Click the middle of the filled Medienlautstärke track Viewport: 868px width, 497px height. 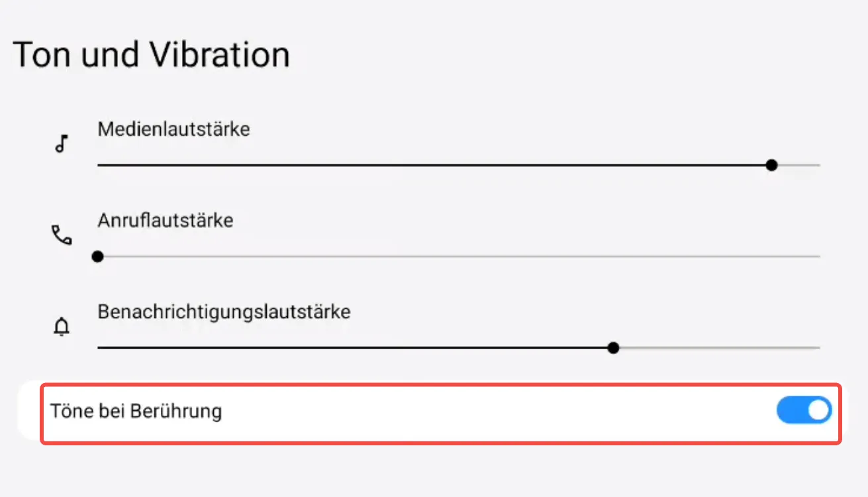tap(434, 165)
